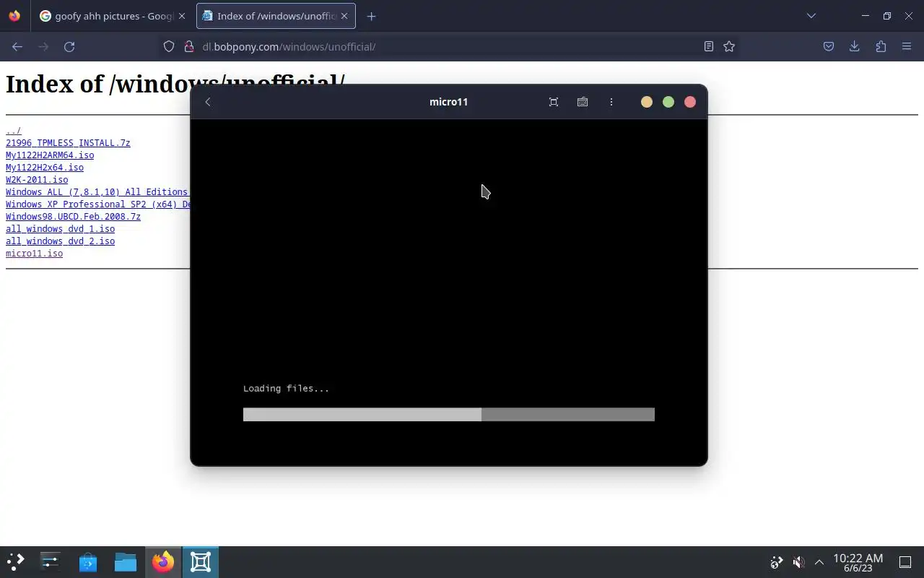Open Dolphin file manager from taskbar
This screenshot has width=924, height=578.
pos(126,562)
